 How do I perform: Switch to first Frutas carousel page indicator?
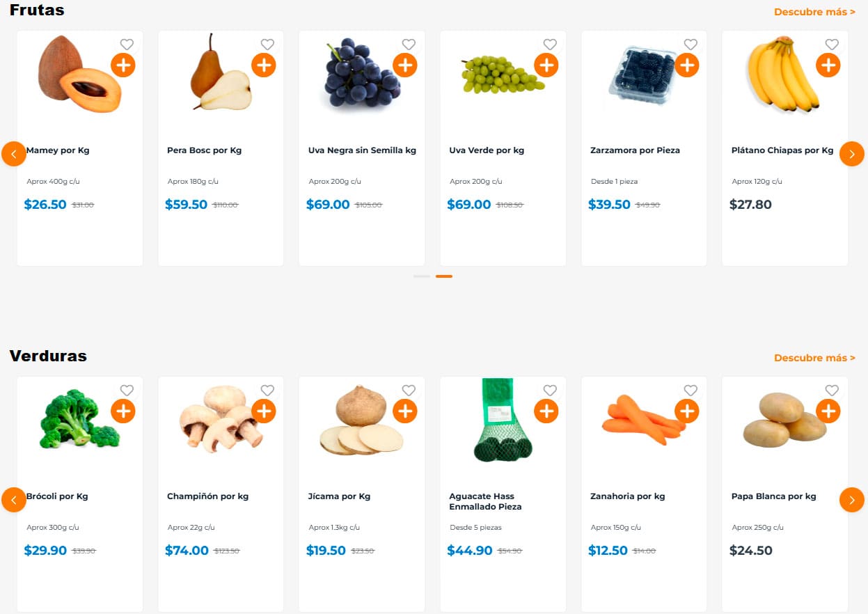(x=422, y=276)
